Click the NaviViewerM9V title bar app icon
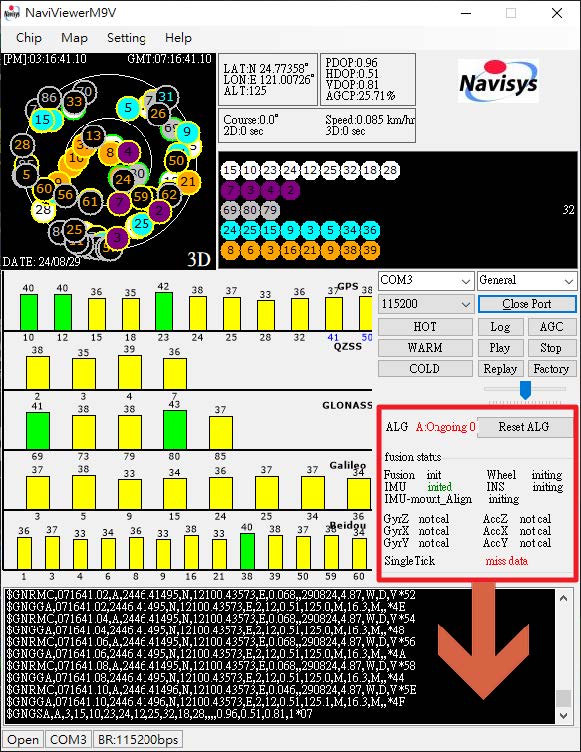Viewport: 581px width, 752px height. point(11,13)
